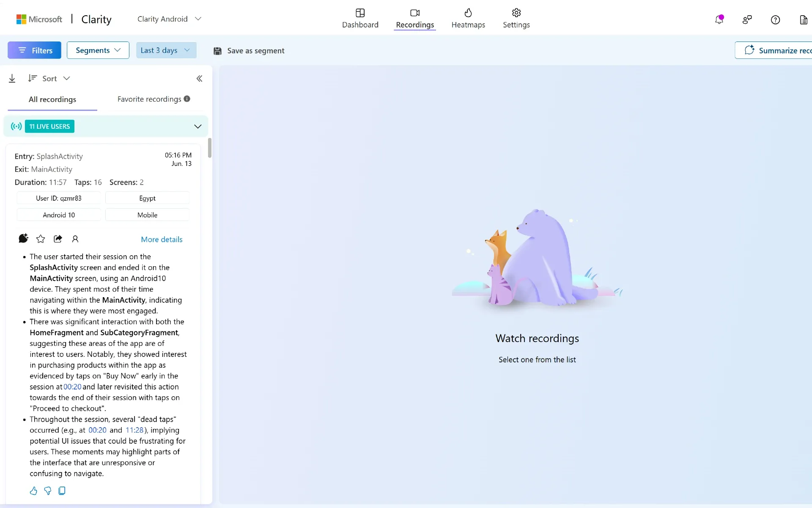Click the document icon in top right
The image size is (812, 508).
pyautogui.click(x=804, y=20)
